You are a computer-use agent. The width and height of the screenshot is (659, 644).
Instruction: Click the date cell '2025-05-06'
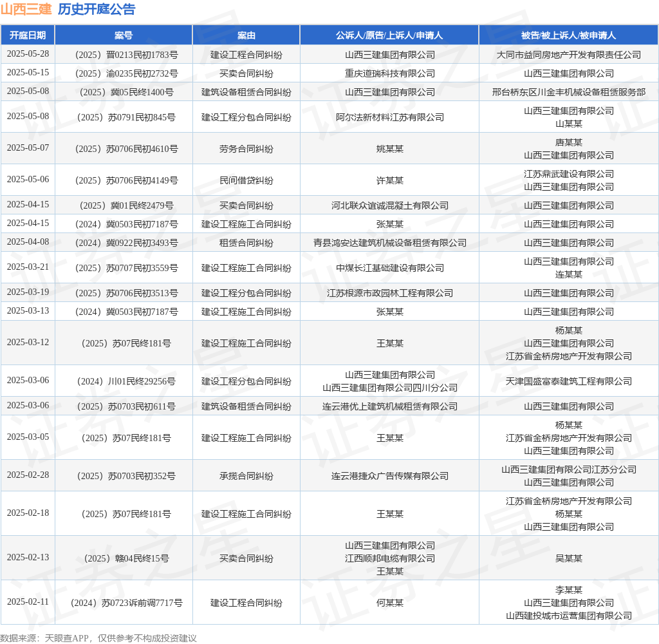(28, 179)
